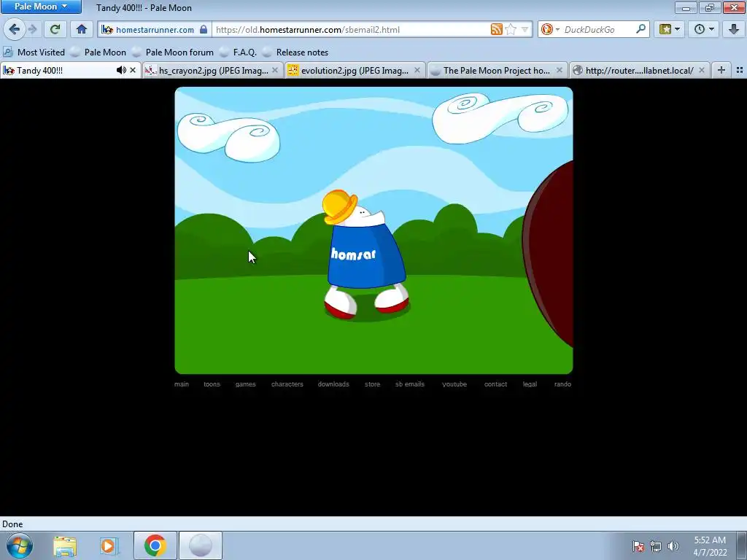Viewport: 747px width, 560px height.
Task: Reload the current page
Action: [55, 29]
